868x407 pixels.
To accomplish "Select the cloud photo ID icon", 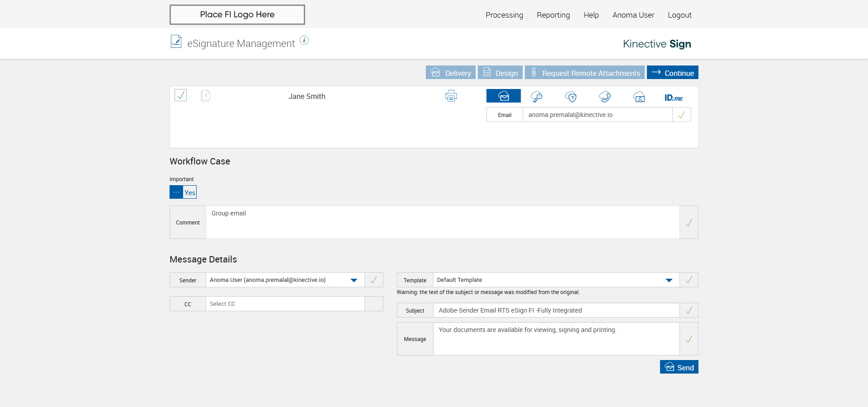I will coord(639,97).
